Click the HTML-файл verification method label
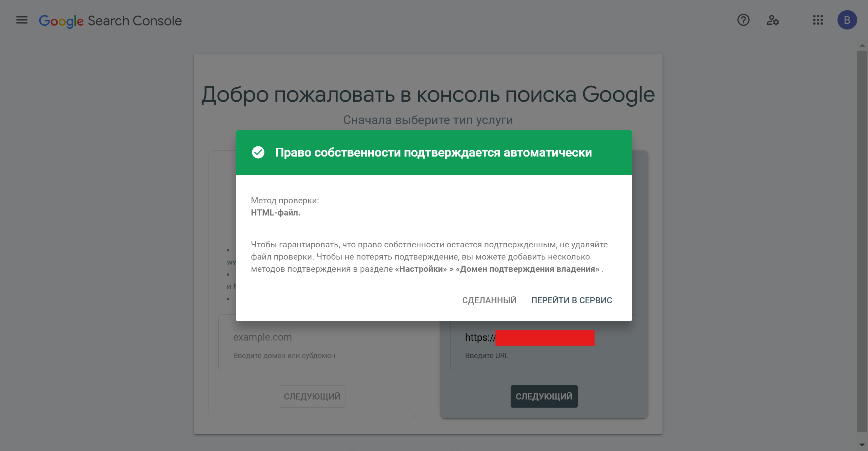868x451 pixels. [x=275, y=213]
